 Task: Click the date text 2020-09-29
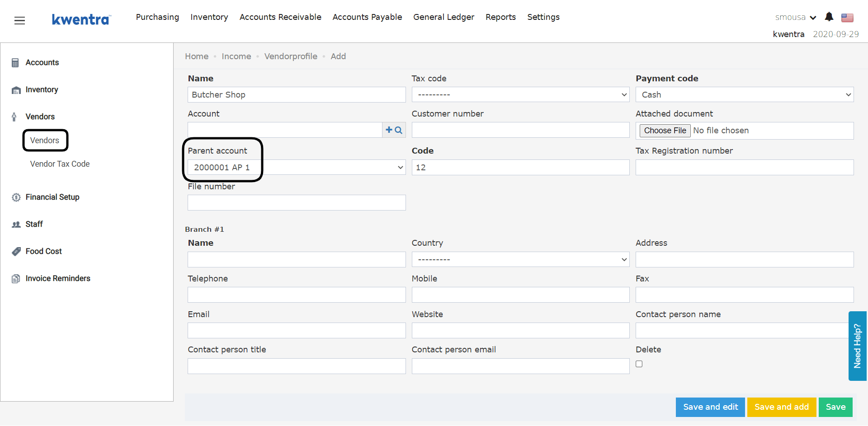click(836, 34)
